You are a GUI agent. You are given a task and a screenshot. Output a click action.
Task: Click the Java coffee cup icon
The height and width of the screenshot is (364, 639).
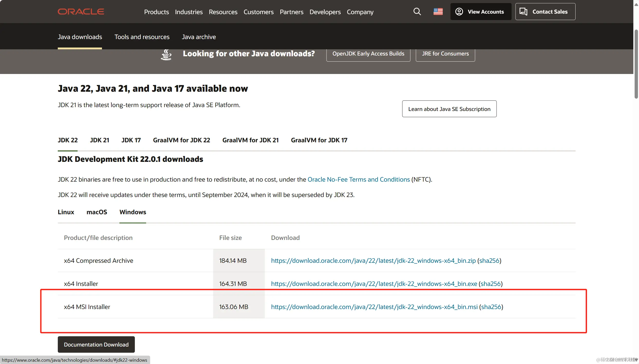pyautogui.click(x=166, y=55)
